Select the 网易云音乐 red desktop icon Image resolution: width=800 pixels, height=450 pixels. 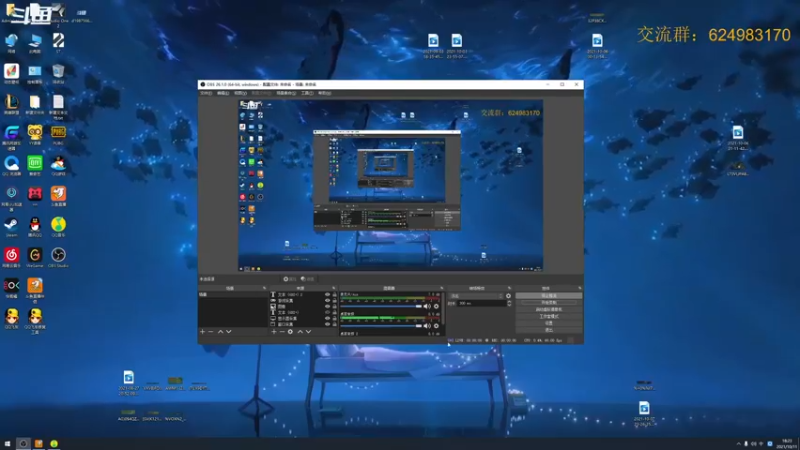tap(11, 257)
